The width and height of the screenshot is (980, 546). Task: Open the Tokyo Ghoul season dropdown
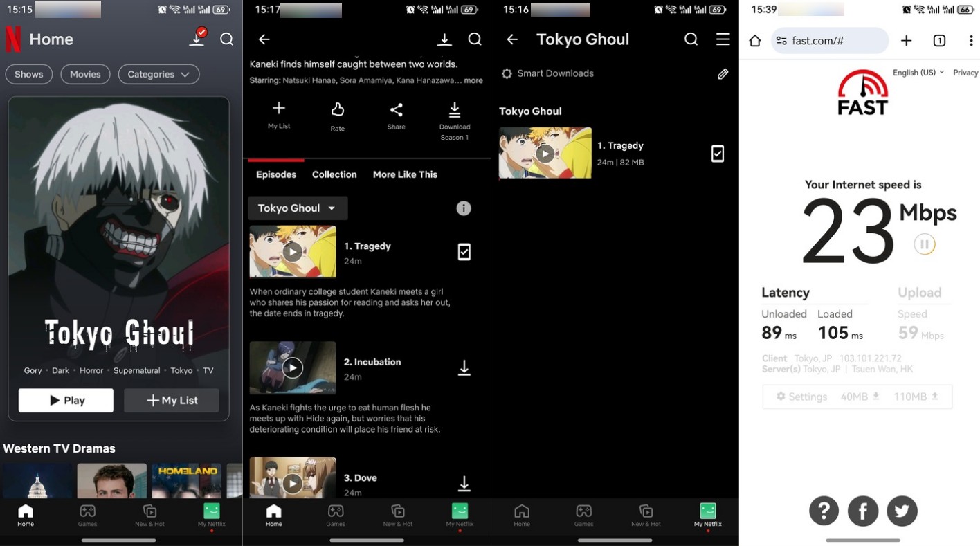tap(298, 208)
